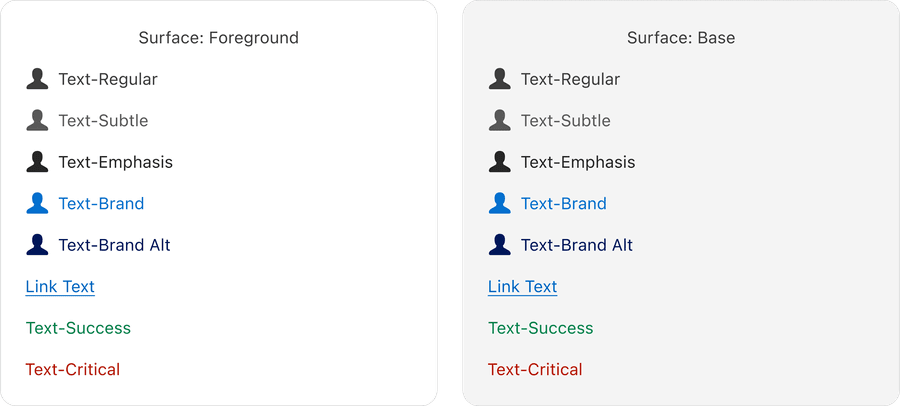Click the green Text-Success label on Foreground surface
Screen dimensions: 900x406
pos(78,328)
